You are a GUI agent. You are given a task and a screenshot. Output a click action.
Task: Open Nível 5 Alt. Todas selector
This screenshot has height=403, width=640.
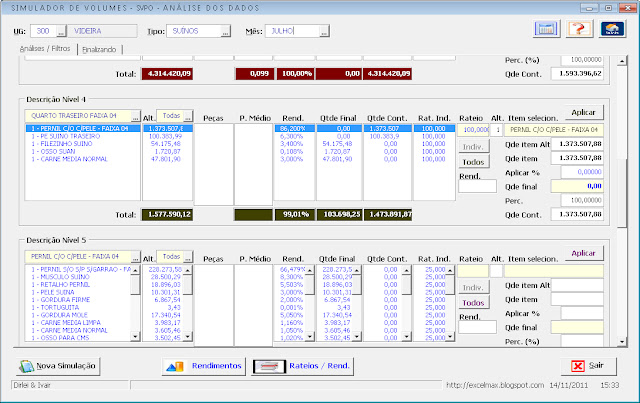(x=188, y=257)
